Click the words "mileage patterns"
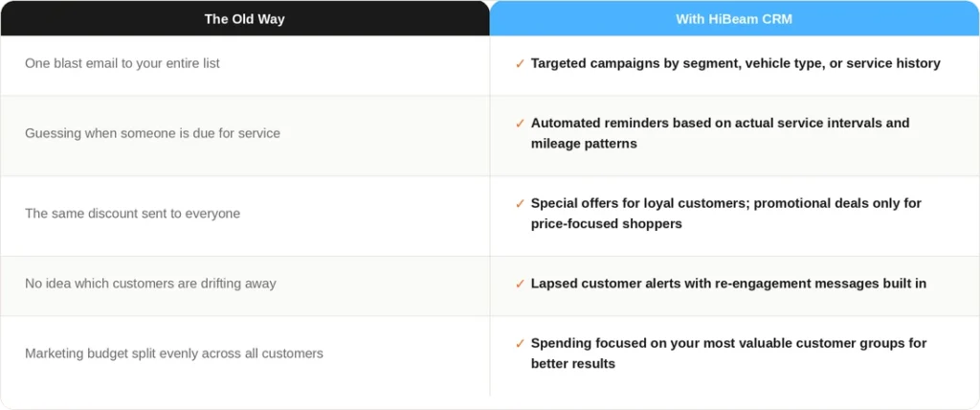Viewport: 980px width, 410px height. coord(584,144)
